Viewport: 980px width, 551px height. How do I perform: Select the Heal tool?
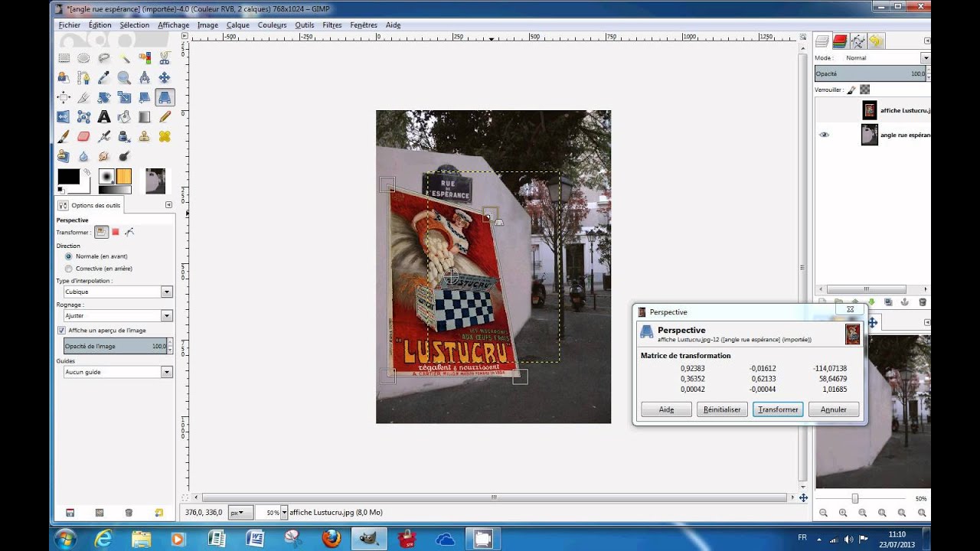[x=164, y=136]
